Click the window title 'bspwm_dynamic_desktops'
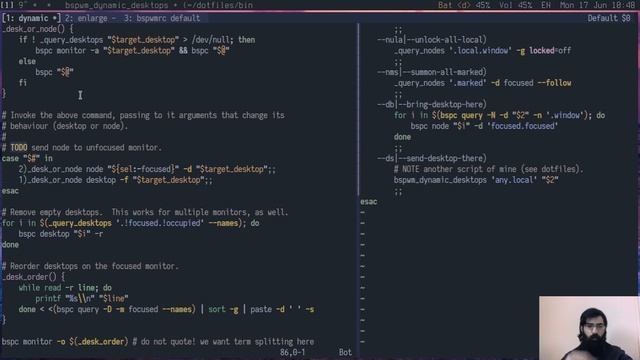This screenshot has height=360, width=640. tap(116, 5)
